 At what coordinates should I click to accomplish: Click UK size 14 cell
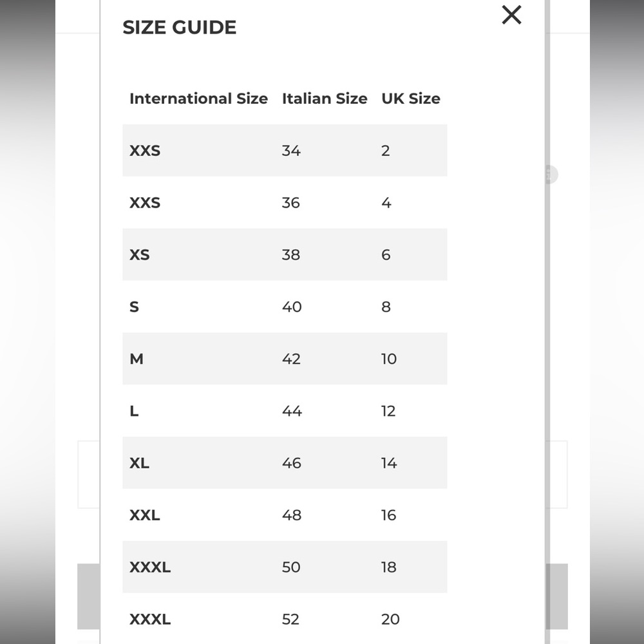pos(389,463)
